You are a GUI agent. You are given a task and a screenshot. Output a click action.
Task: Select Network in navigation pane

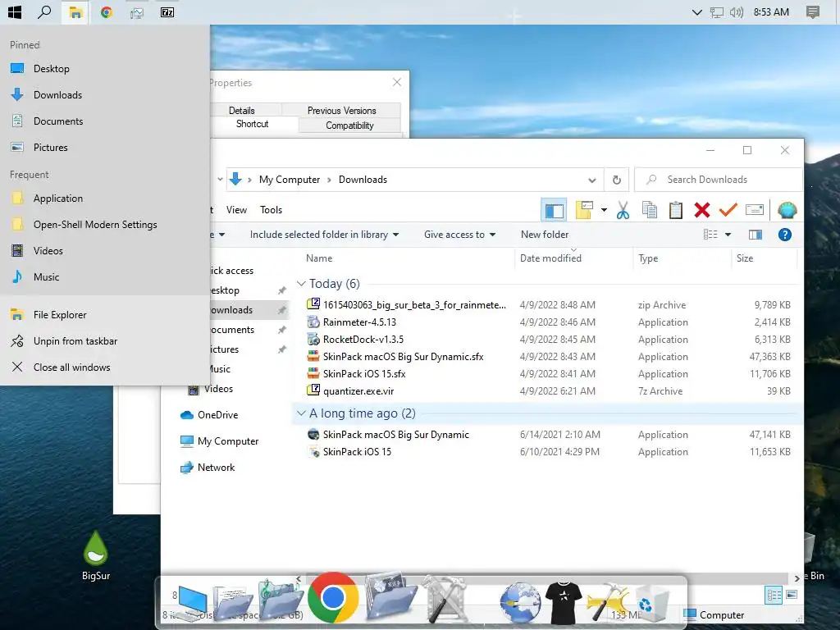click(x=216, y=468)
